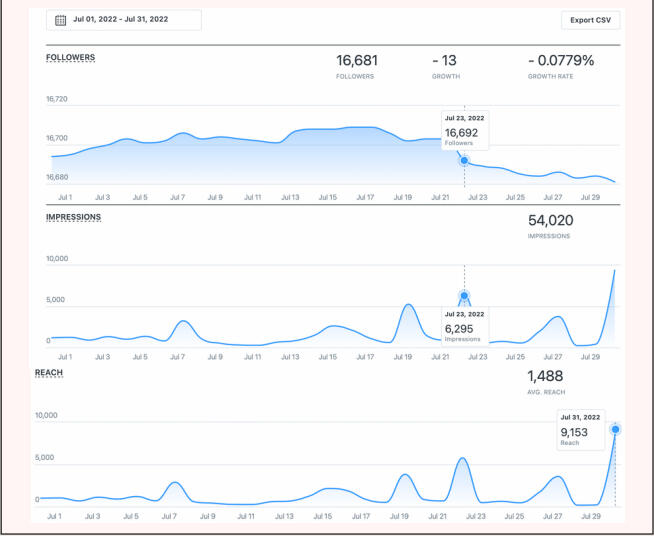Select the FOLLOWERS section heading
Image resolution: width=654 pixels, height=536 pixels.
coord(71,58)
